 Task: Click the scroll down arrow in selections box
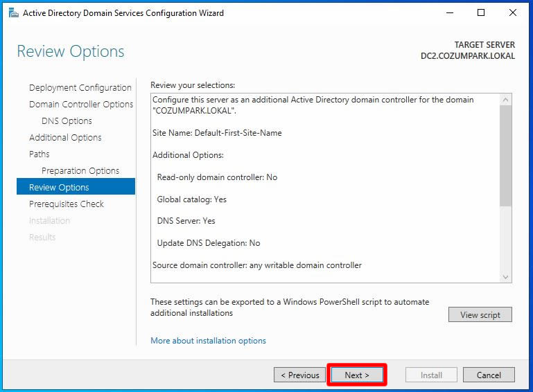(x=505, y=276)
